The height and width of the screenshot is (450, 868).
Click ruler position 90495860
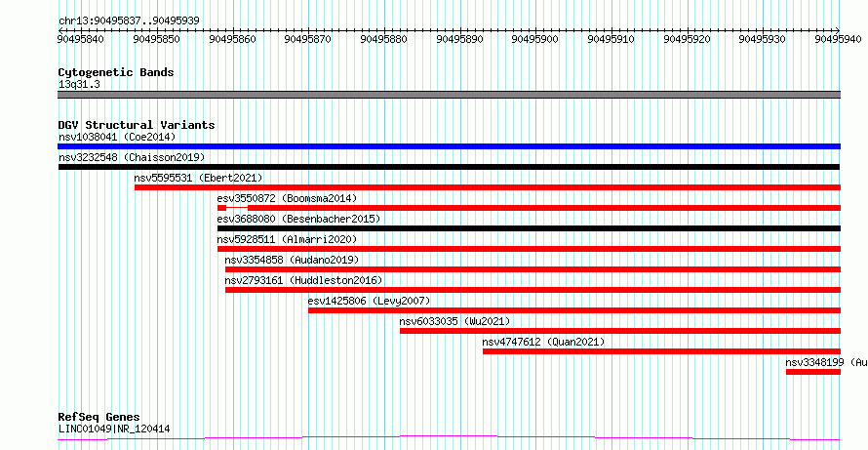pyautogui.click(x=233, y=39)
